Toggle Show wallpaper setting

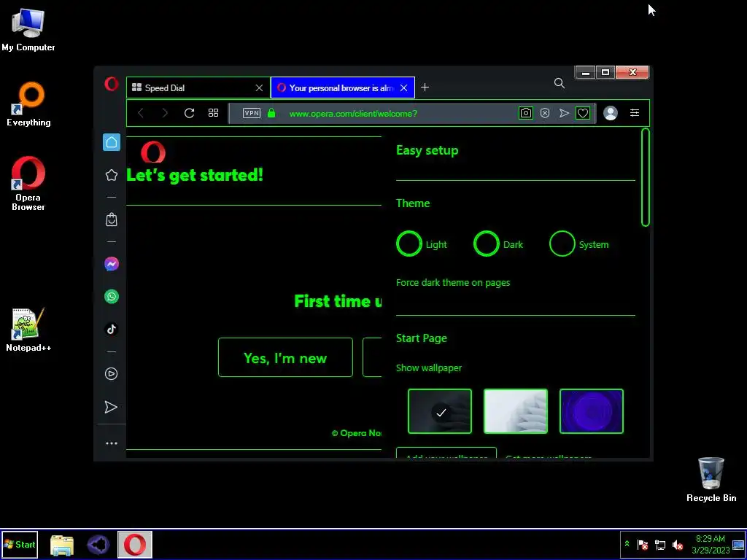(429, 367)
